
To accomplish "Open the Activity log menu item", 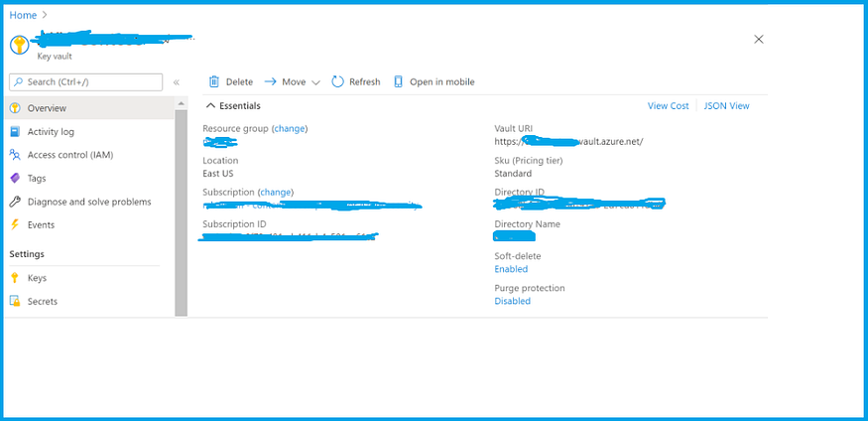I will click(89, 132).
